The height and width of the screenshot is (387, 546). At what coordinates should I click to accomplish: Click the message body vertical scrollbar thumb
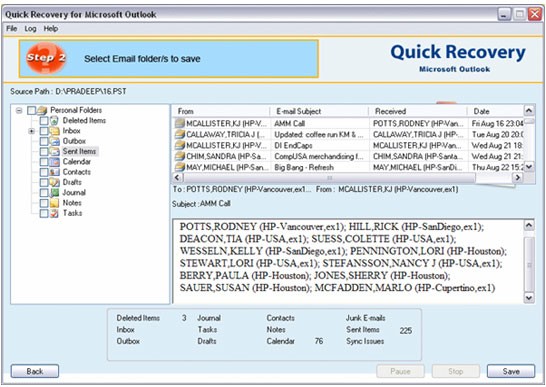tap(529, 265)
